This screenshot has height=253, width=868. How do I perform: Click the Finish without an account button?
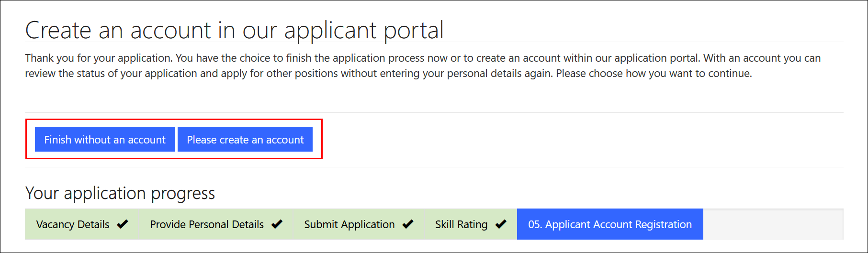104,139
